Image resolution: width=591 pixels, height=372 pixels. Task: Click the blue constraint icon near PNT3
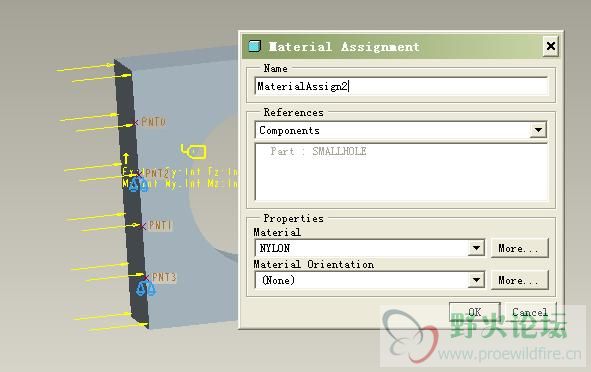pyautogui.click(x=145, y=288)
